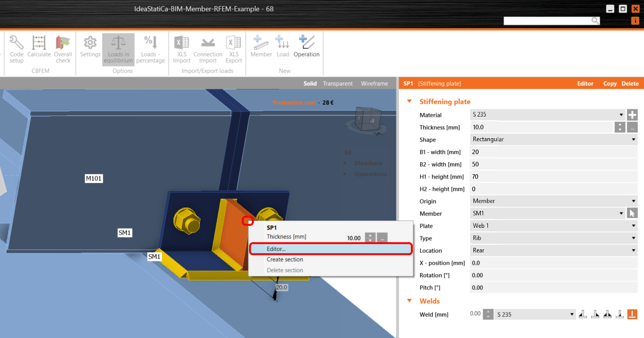
Task: Collapse the Stiffening plate section
Action: 410,102
